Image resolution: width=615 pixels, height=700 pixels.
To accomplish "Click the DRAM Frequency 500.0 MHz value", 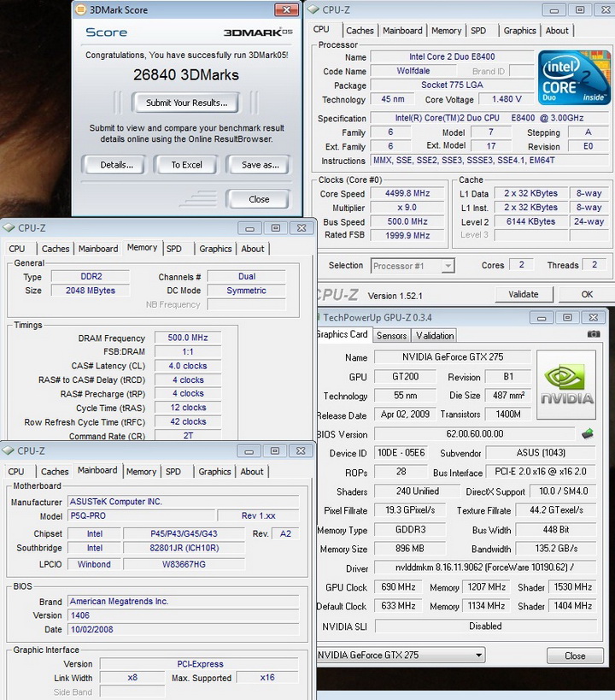I will [188, 338].
